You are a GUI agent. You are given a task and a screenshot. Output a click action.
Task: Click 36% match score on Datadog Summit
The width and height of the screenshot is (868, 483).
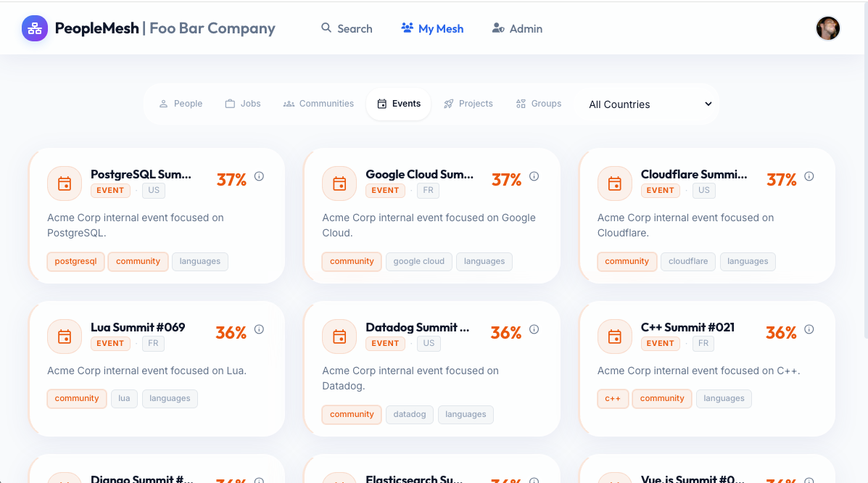(x=506, y=333)
